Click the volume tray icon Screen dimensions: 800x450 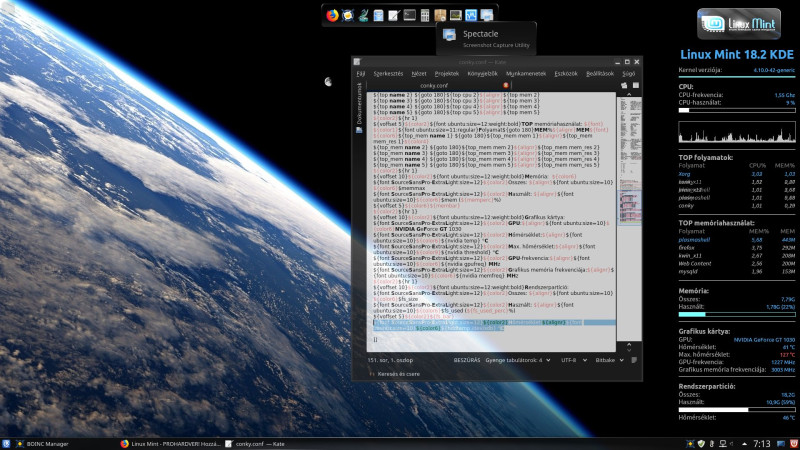[x=732, y=444]
